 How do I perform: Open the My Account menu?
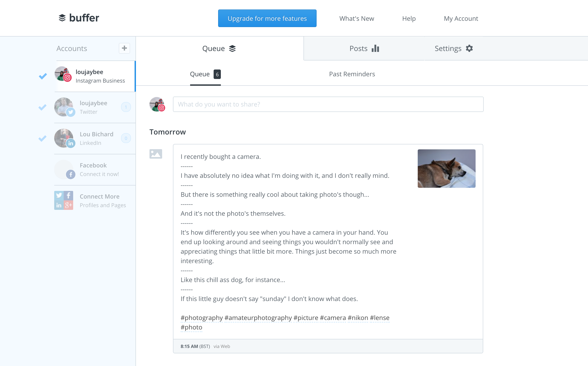click(461, 19)
